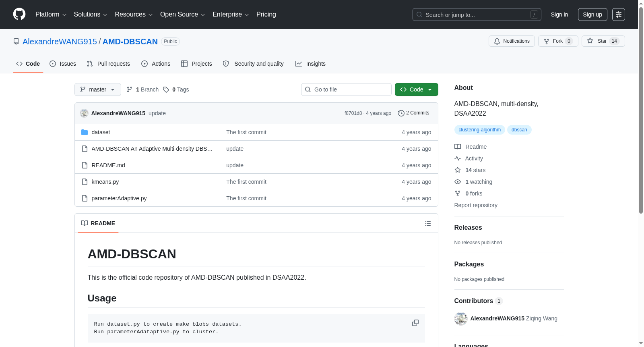Screen dimensions: 644x347
Task: Open the Code tab
Action: (x=28, y=64)
